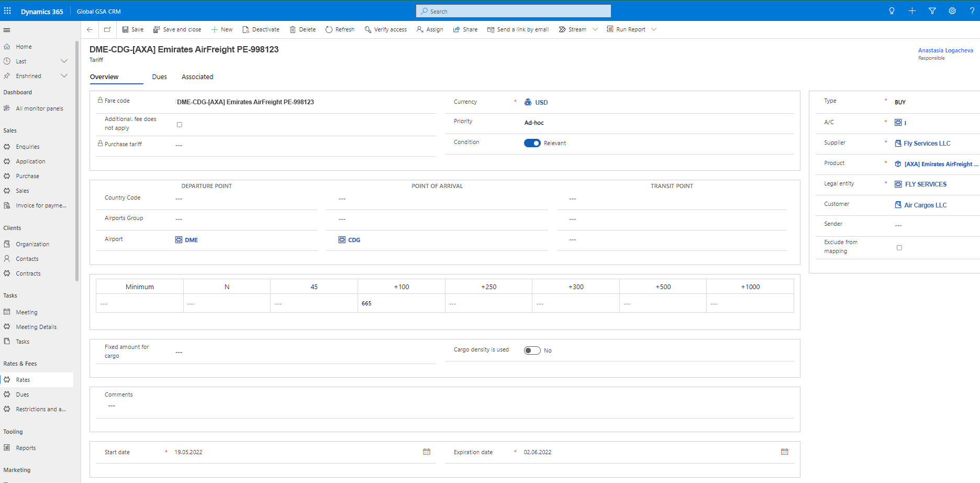
Task: Switch to the Dues tab
Action: coord(159,77)
